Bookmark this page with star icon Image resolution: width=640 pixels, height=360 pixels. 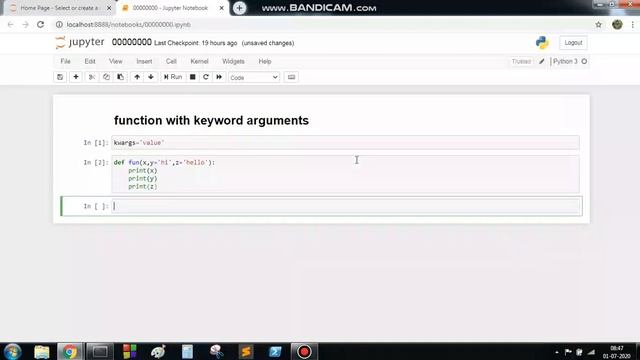click(598, 24)
